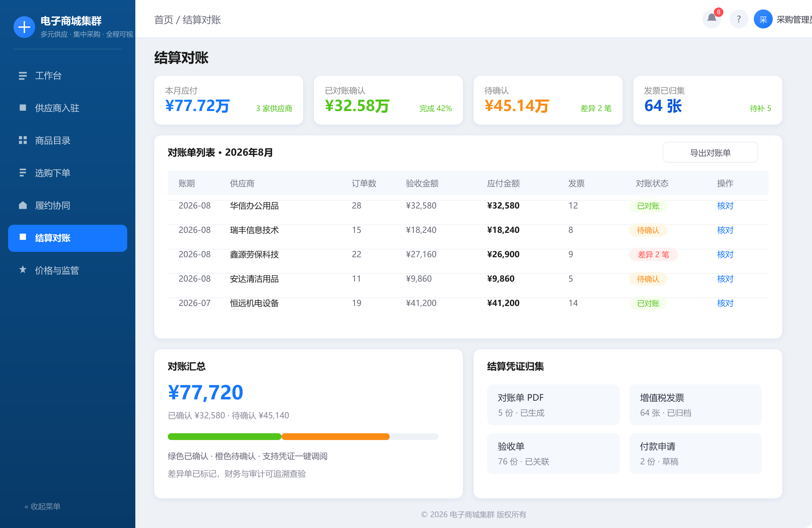Click 核对 for 鑫源劳保科技
Image resolution: width=812 pixels, height=528 pixels.
tap(725, 254)
